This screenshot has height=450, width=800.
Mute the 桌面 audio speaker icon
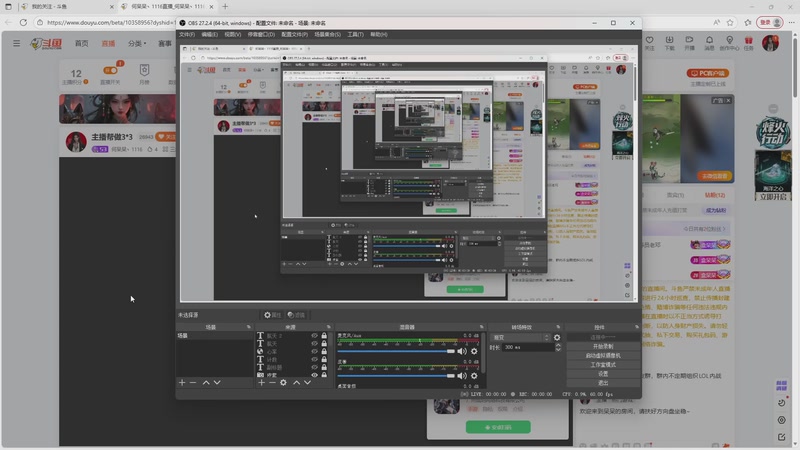pos(462,376)
